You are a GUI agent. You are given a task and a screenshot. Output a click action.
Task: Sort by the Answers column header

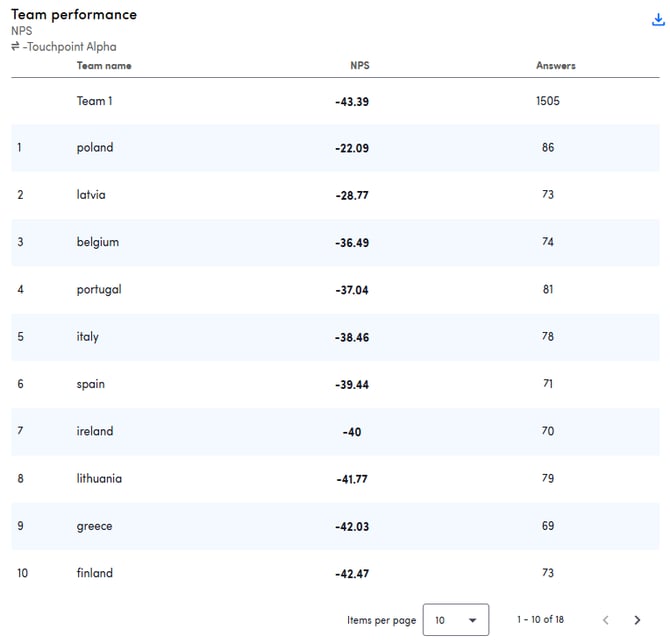click(x=555, y=66)
